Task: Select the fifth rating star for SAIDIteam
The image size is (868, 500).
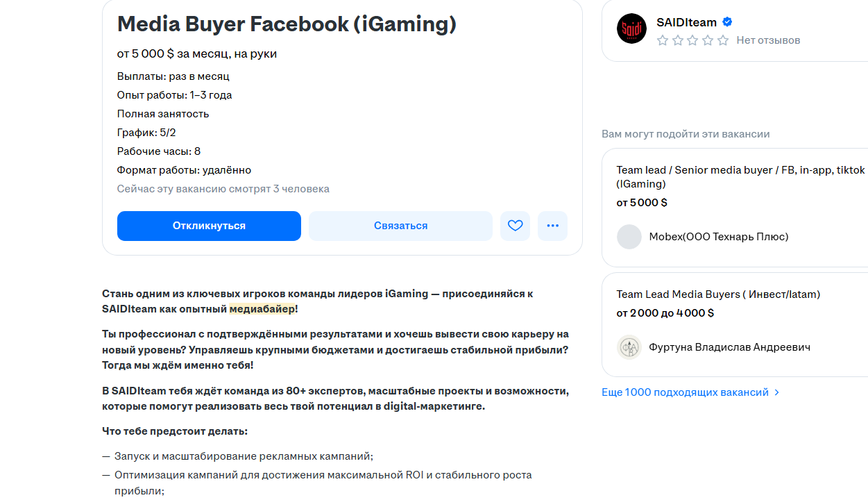Action: pos(722,41)
